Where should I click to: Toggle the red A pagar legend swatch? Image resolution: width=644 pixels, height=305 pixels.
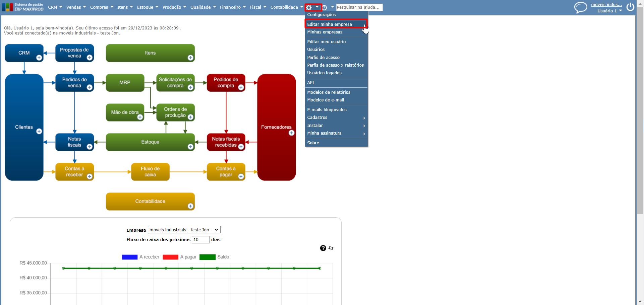coord(170,257)
